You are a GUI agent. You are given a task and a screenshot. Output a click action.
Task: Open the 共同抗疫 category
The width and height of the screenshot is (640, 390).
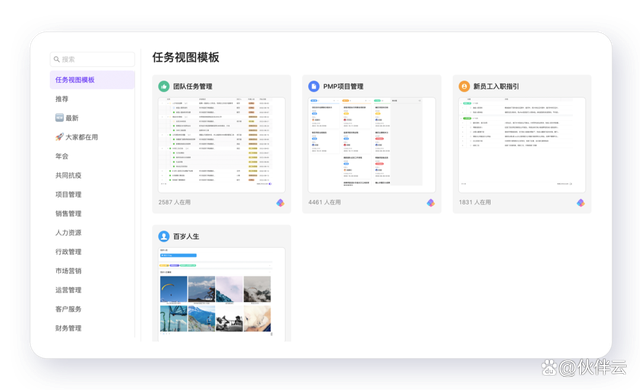pos(68,175)
